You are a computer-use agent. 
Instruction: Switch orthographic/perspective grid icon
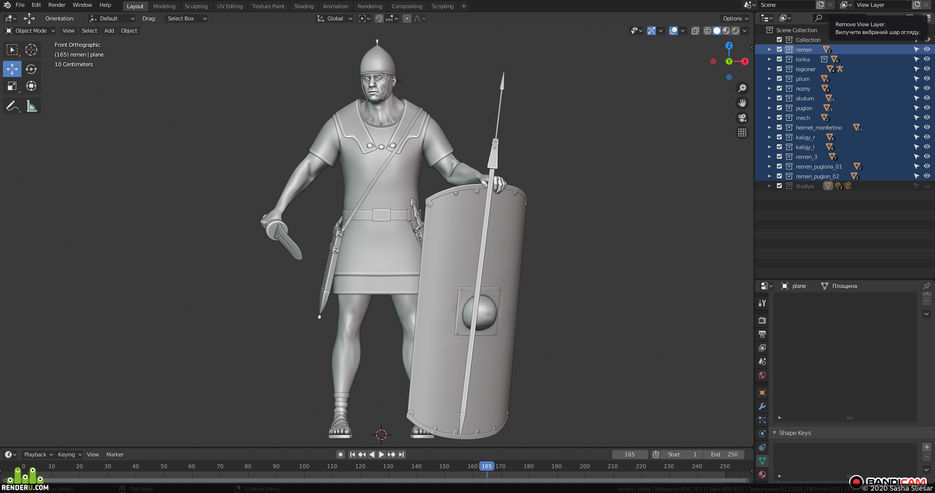pyautogui.click(x=742, y=133)
